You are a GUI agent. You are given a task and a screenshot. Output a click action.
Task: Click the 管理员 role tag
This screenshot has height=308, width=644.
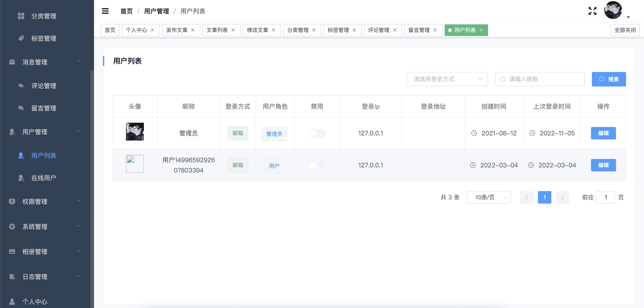[x=274, y=134]
